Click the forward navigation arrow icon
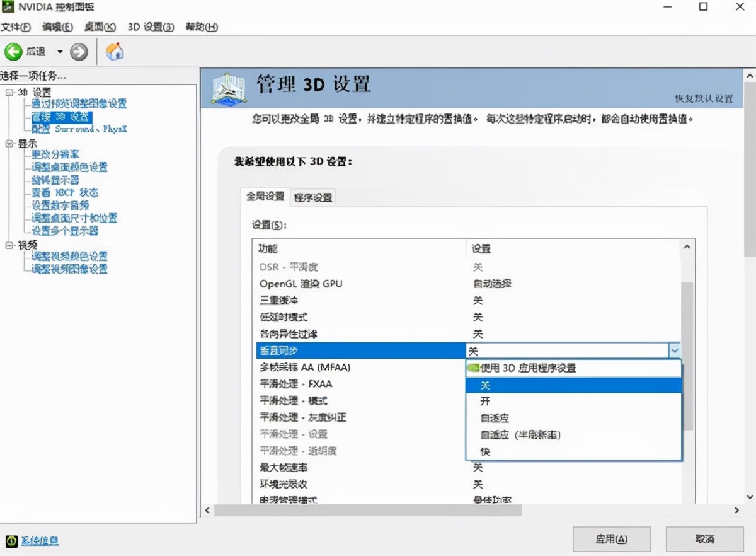This screenshot has width=756, height=556. [77, 52]
